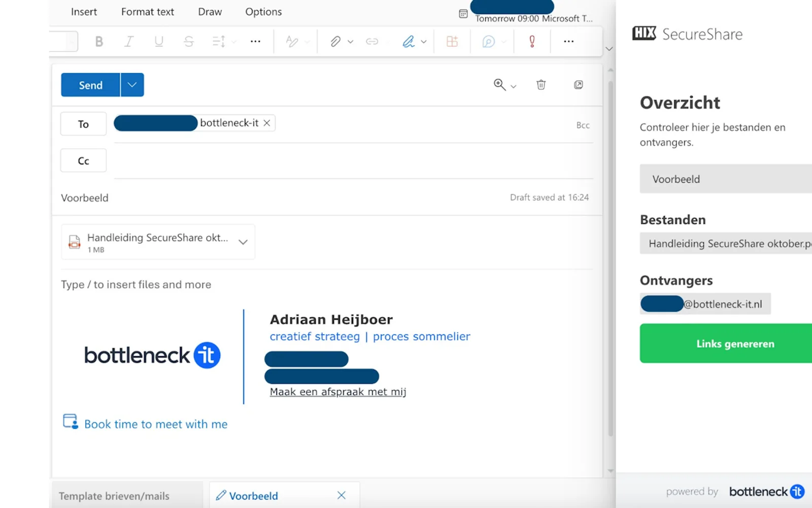Toggle bold formatting
Viewport: 812px width, 508px height.
99,42
